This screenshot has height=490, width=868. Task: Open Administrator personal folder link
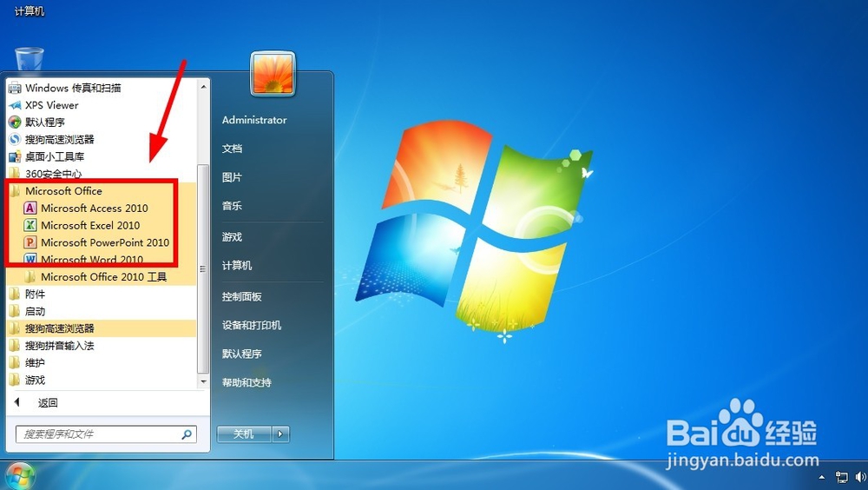pyautogui.click(x=254, y=120)
